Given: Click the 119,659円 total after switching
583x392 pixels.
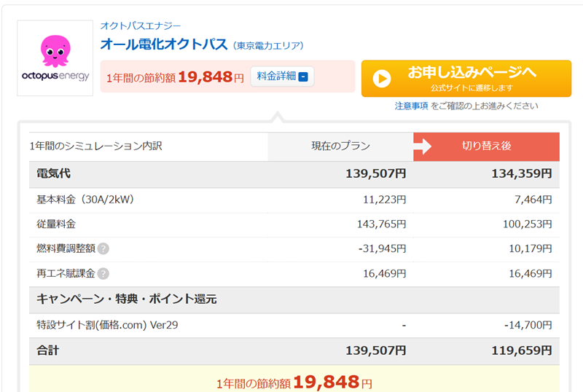Looking at the screenshot, I should [x=522, y=350].
